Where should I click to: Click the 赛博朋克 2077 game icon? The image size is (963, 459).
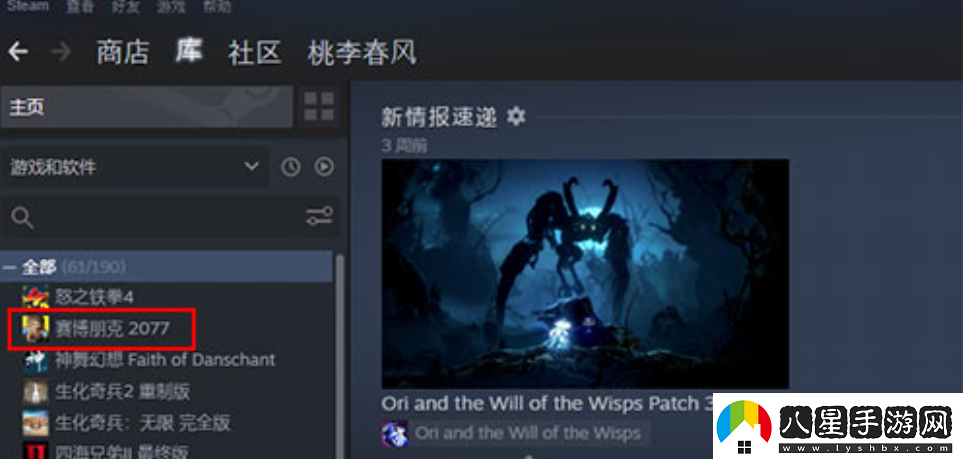[x=36, y=328]
